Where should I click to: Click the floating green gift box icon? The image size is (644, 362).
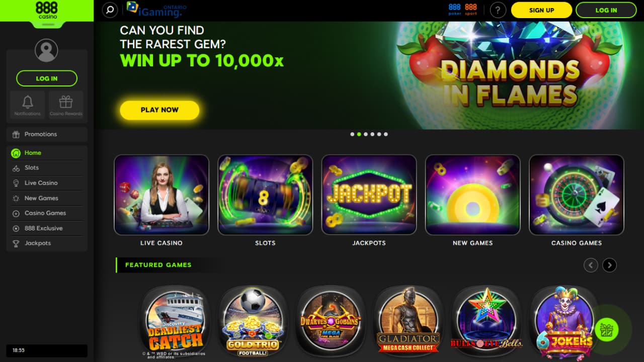(607, 330)
